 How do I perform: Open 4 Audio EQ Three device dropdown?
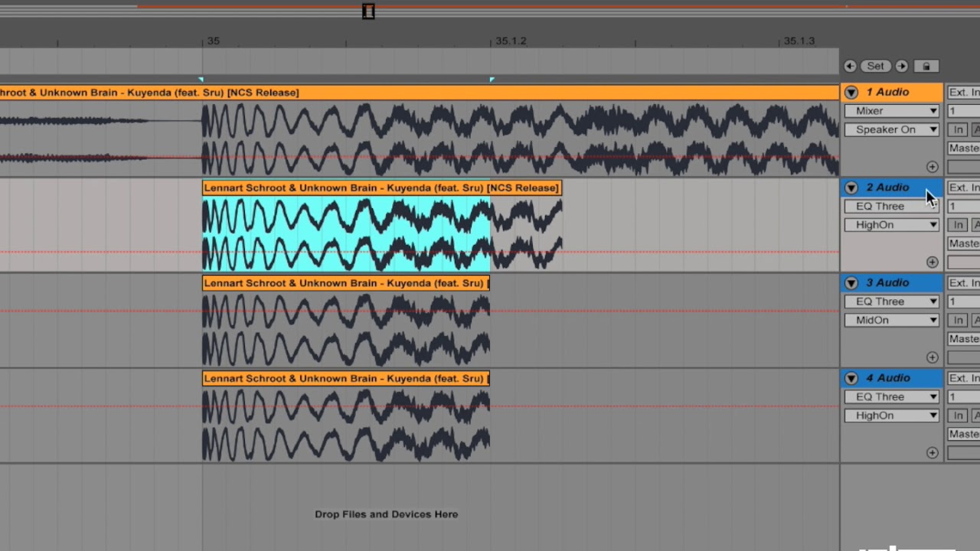point(892,397)
